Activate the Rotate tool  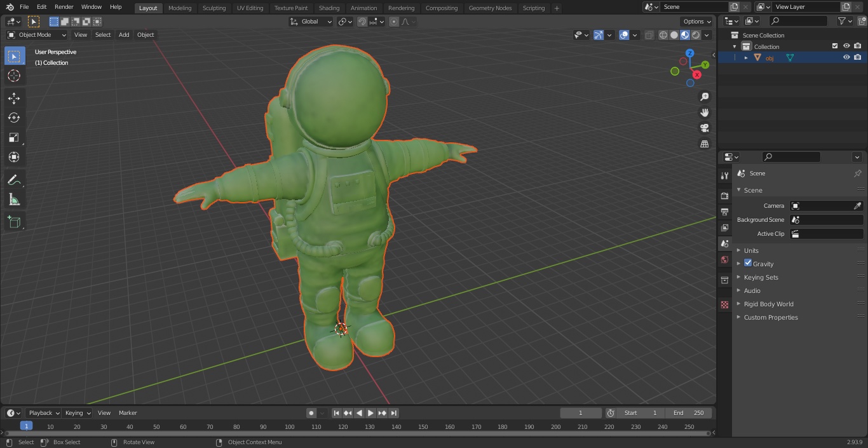pyautogui.click(x=14, y=118)
